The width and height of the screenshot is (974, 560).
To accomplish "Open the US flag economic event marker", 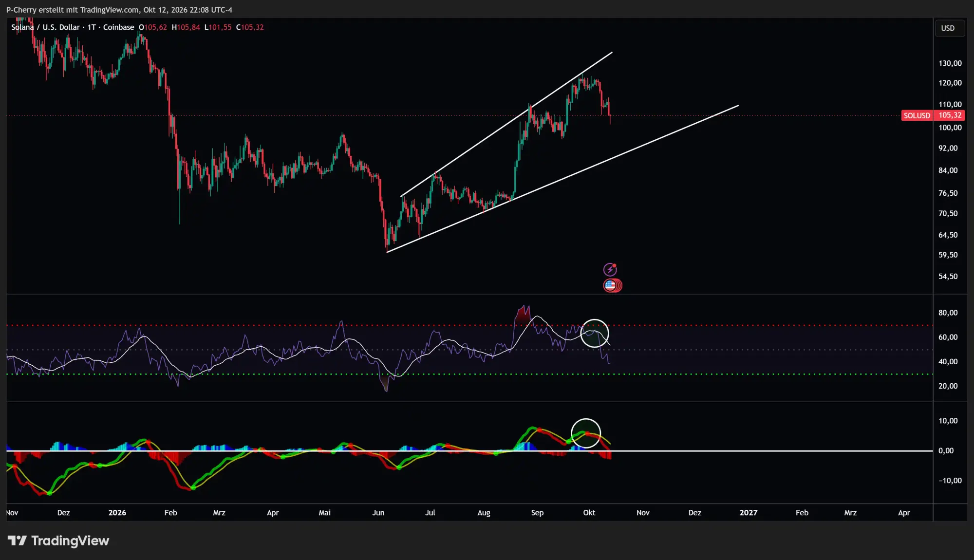I will (611, 285).
